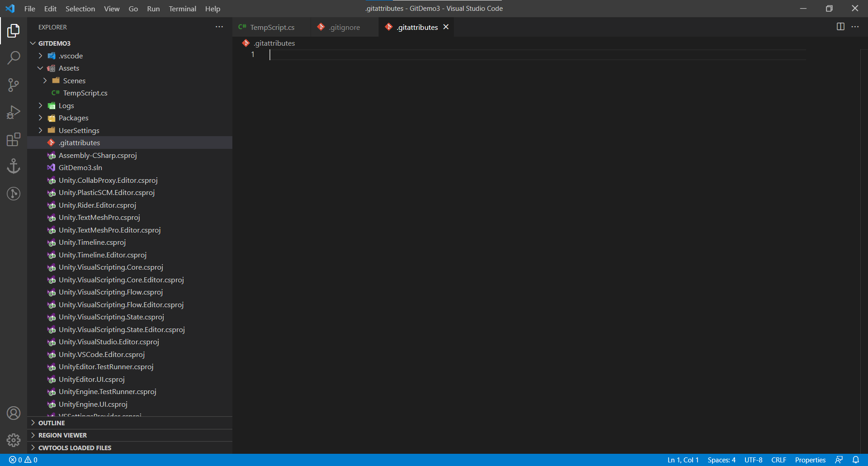This screenshot has width=868, height=466.
Task: Expand the UserSettings folder
Action: [40, 130]
